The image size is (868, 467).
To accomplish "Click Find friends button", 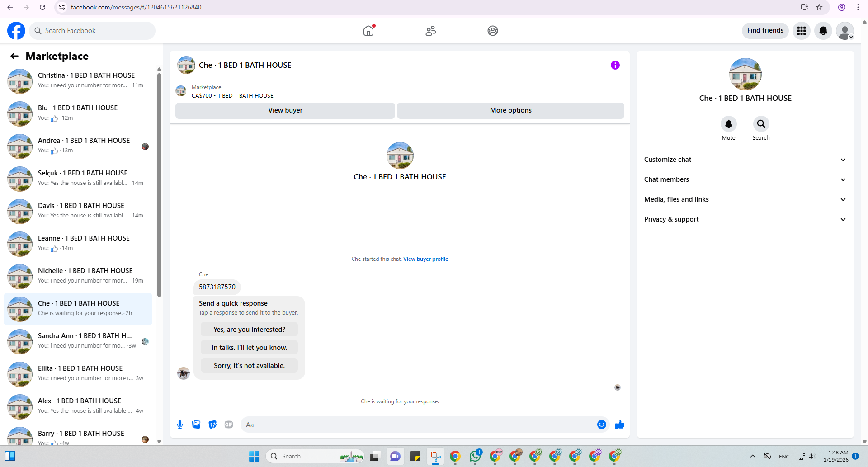I will point(765,30).
